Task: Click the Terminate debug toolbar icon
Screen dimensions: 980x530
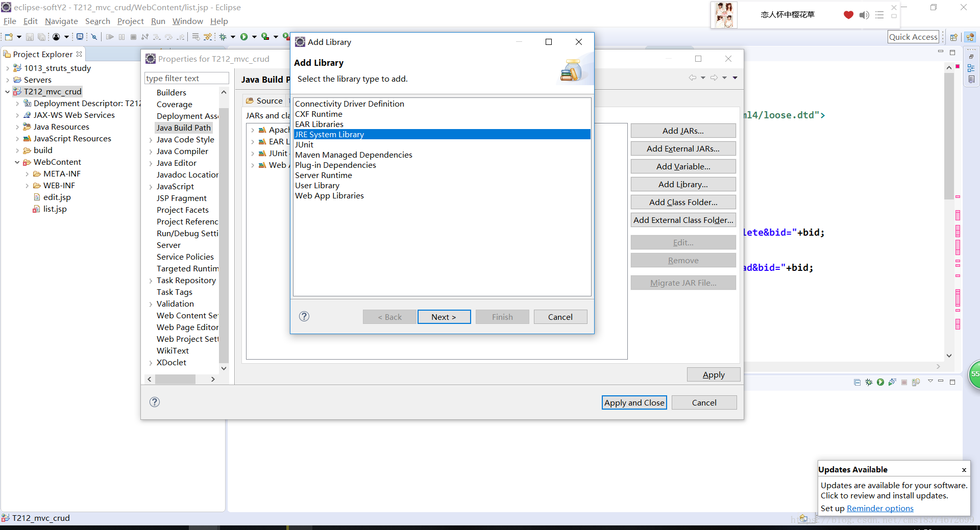Action: pyautogui.click(x=133, y=37)
